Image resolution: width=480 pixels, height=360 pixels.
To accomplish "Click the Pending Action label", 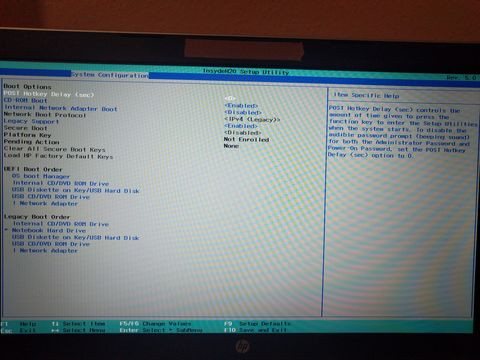I will [31, 142].
